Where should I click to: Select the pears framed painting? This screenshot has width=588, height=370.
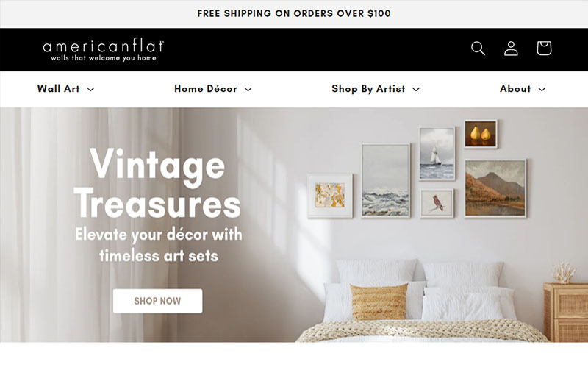481,134
